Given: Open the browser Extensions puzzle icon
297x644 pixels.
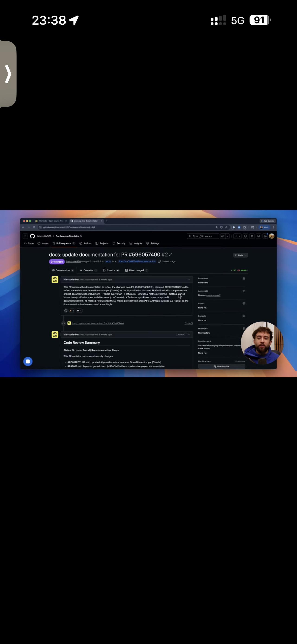Looking at the screenshot, I should click(x=245, y=227).
